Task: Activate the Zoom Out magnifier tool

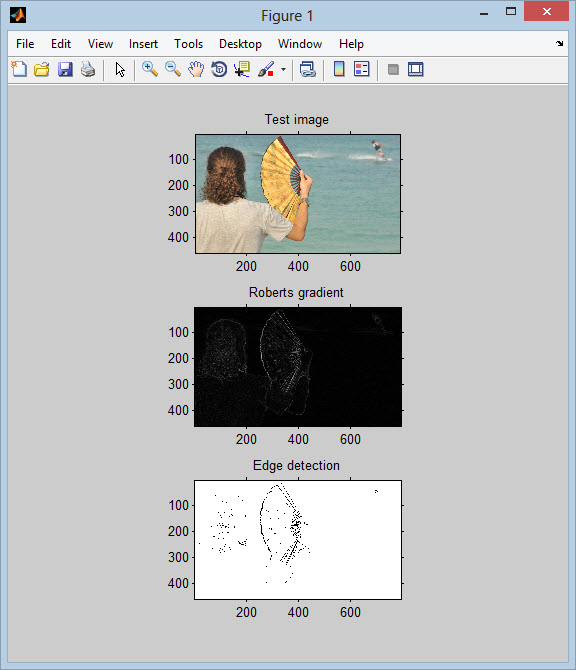Action: tap(173, 69)
